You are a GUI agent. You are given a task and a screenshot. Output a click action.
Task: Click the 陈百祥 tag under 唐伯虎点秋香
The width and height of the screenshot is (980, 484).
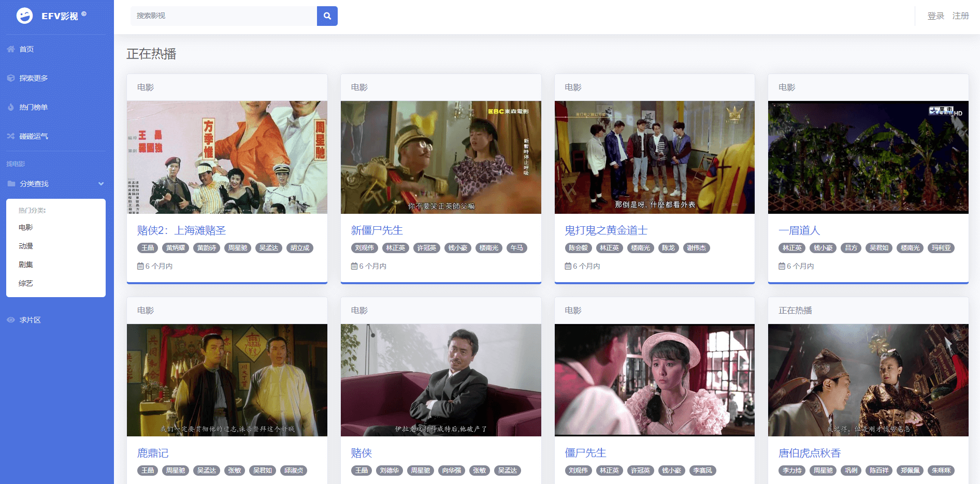pos(879,471)
